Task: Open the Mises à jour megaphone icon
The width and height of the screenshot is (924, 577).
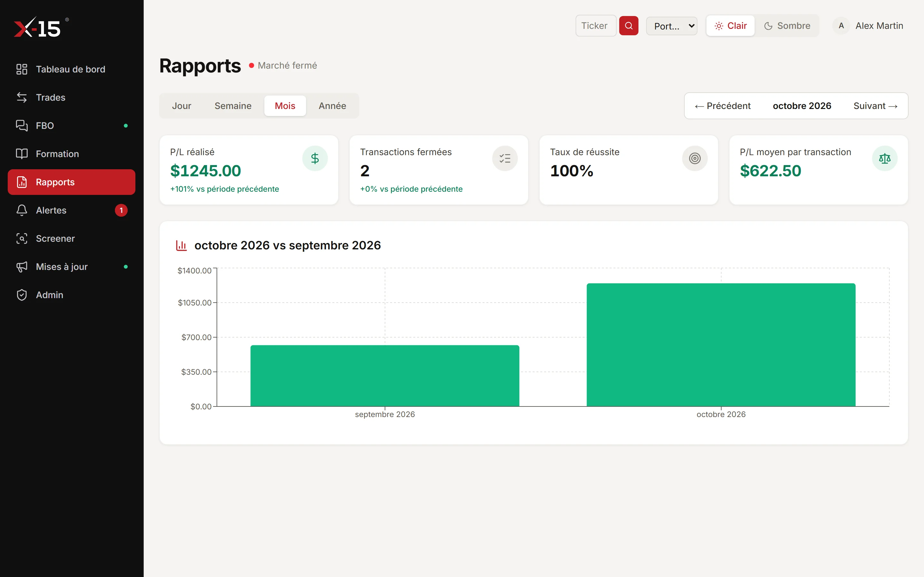Action: [x=22, y=267]
